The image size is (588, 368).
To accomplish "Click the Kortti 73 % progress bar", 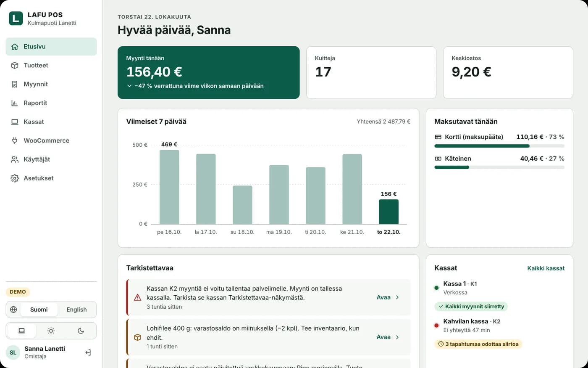I will pos(499,146).
